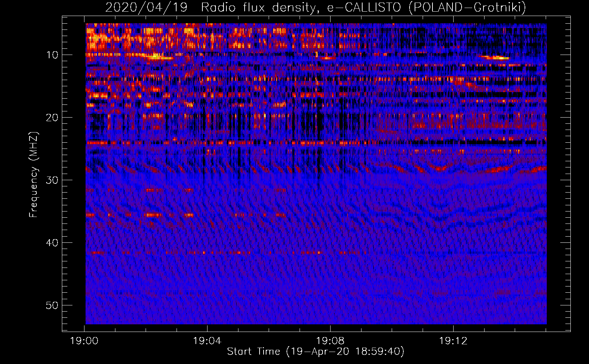Select the 'Frequency (MHZ)' y-axis label
This screenshot has width=589, height=364.
click(x=33, y=175)
